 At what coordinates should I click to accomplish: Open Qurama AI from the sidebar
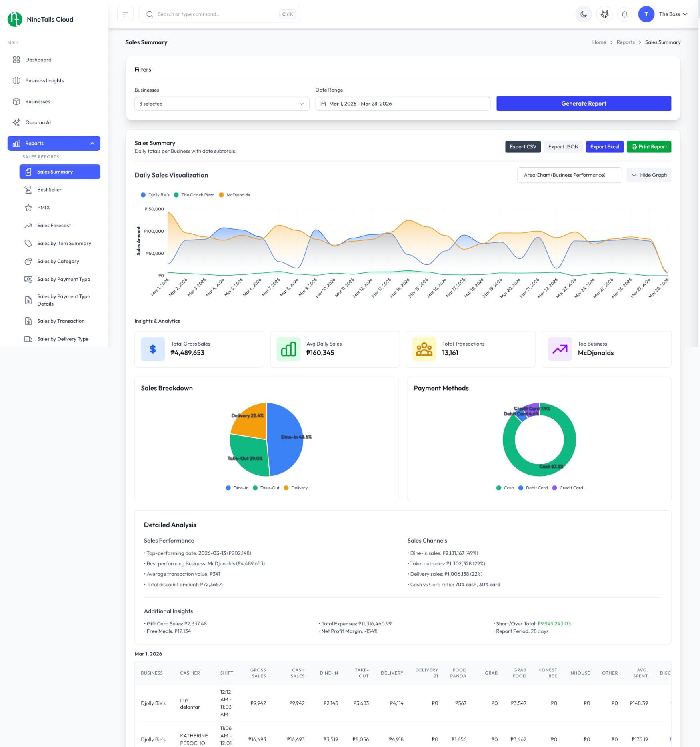(x=38, y=122)
